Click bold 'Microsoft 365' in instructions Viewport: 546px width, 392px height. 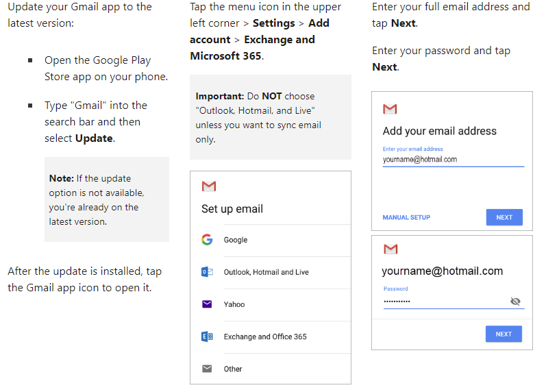point(225,56)
